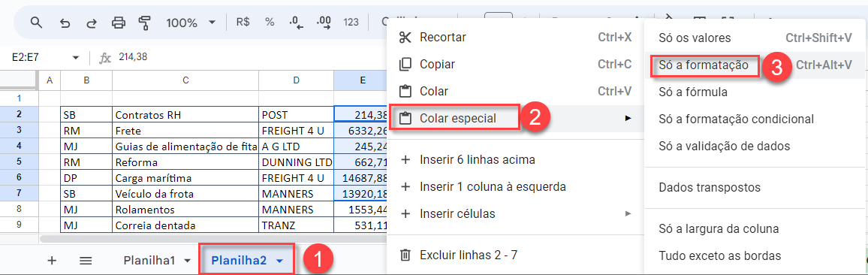Add a new sheet with plus icon
Viewport: 868px width, 275px height.
pos(52,260)
